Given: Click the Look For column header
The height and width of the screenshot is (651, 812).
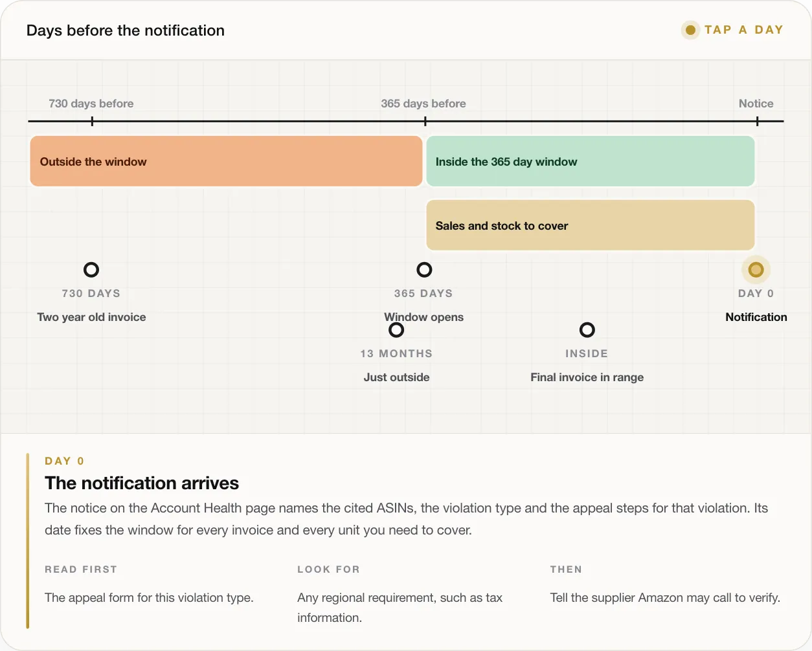Looking at the screenshot, I should 328,569.
